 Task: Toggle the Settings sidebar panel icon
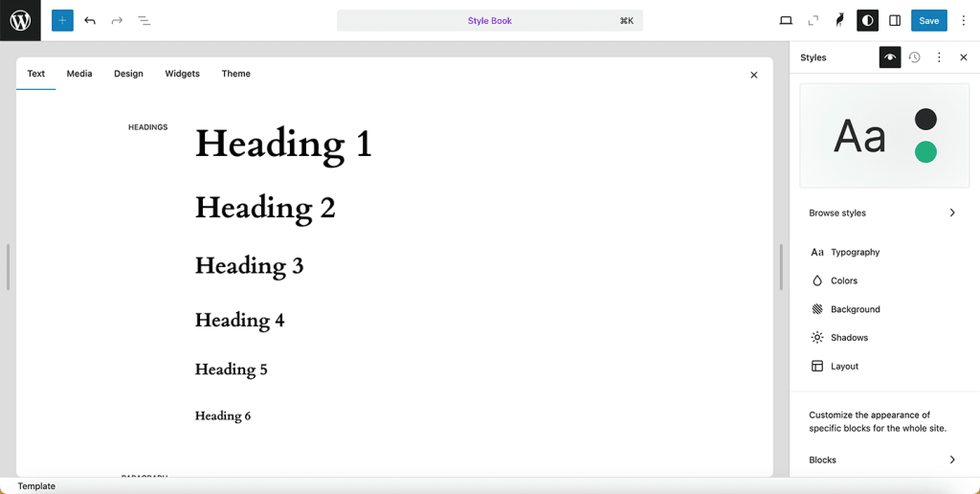[x=895, y=20]
